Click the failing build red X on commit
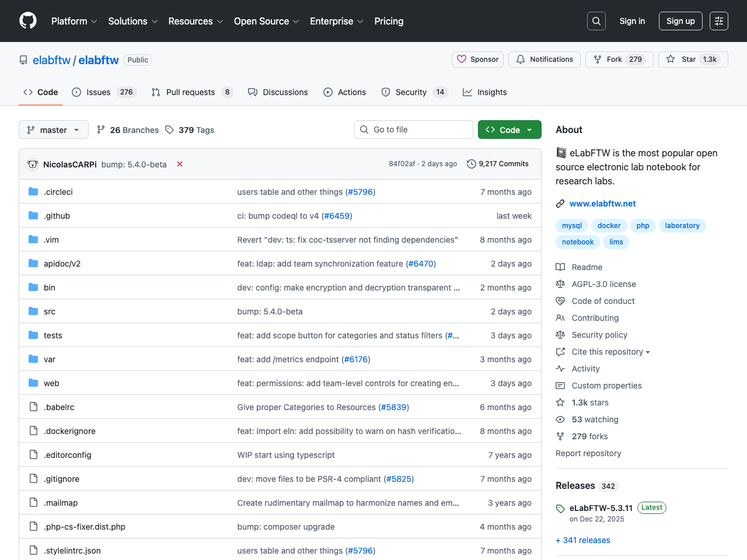This screenshot has width=747, height=560. (x=179, y=164)
